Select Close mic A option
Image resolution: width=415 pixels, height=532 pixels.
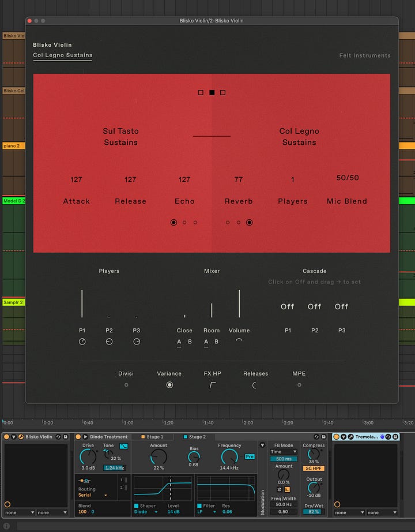[179, 342]
